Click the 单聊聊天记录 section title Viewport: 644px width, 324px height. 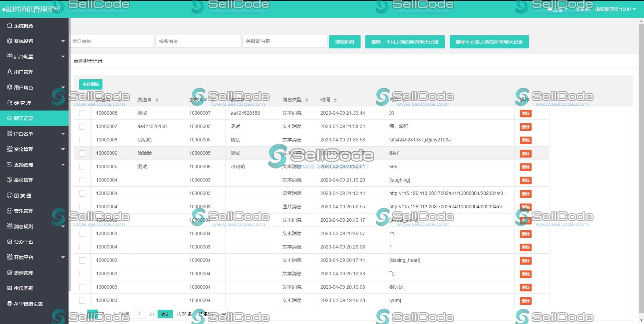pos(88,61)
